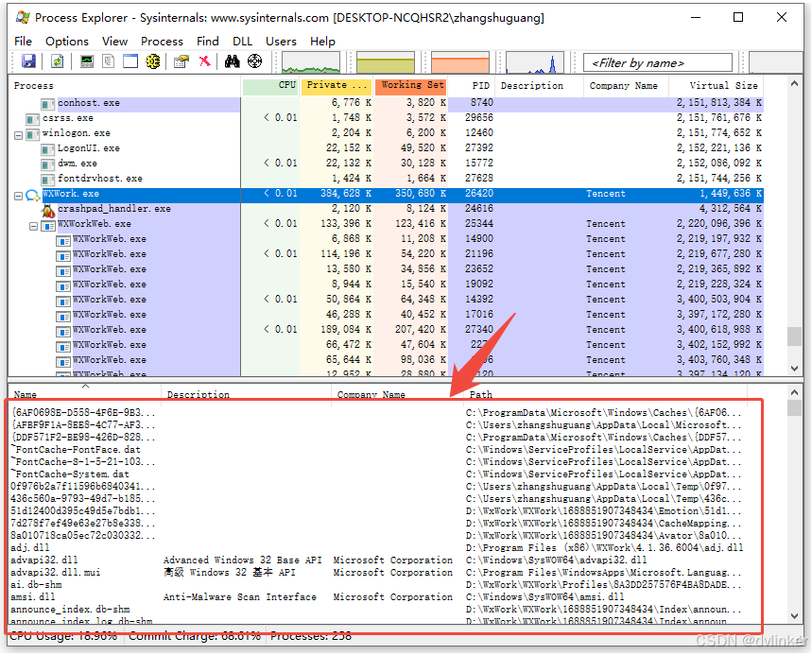812x655 pixels.
Task: Click the green CPU usage history graph
Action: click(x=311, y=62)
